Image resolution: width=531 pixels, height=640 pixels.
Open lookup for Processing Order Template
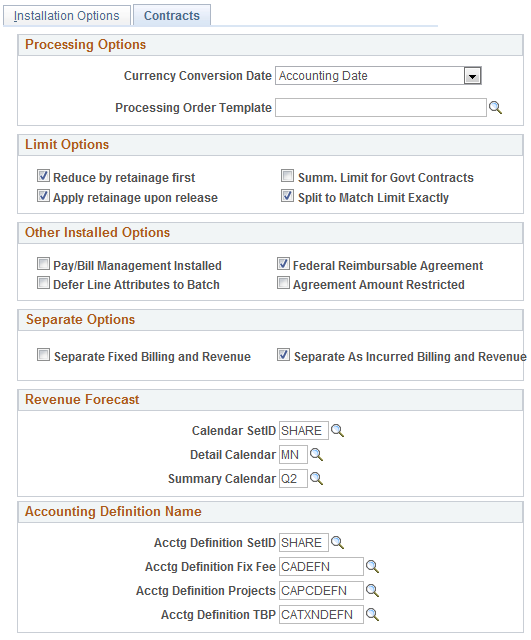pos(495,108)
